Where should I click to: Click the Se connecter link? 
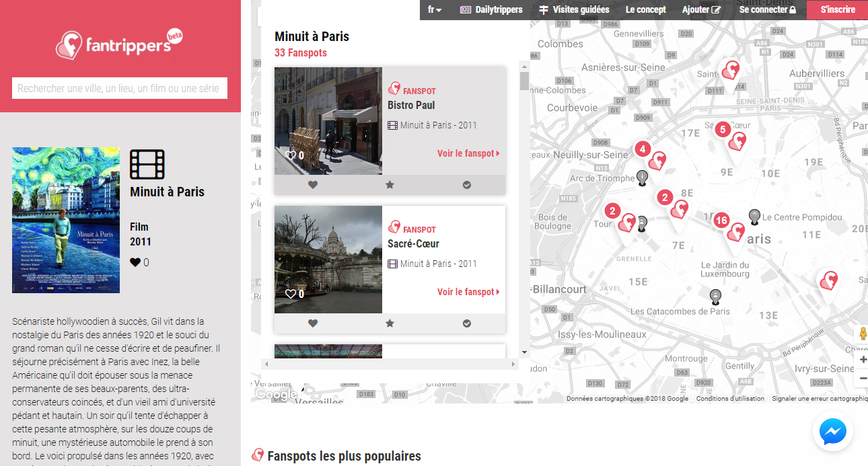pyautogui.click(x=767, y=10)
